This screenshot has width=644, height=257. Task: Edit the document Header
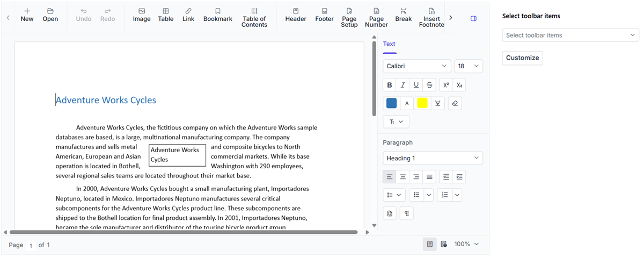tap(296, 15)
